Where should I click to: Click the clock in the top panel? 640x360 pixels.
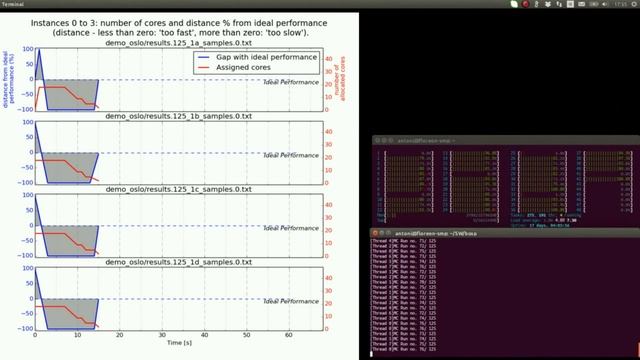620,4
